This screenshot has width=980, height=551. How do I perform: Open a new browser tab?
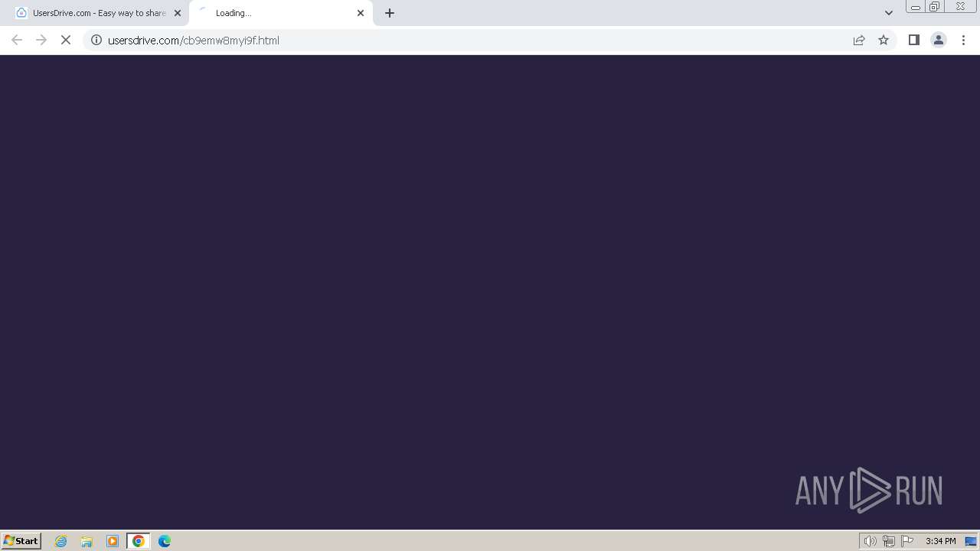click(390, 13)
